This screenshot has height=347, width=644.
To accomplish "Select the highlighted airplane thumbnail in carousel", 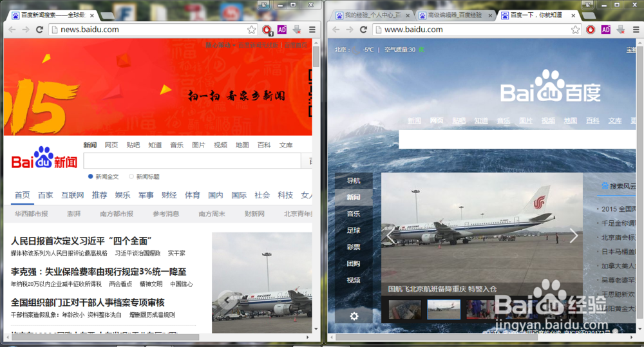I will tap(444, 310).
